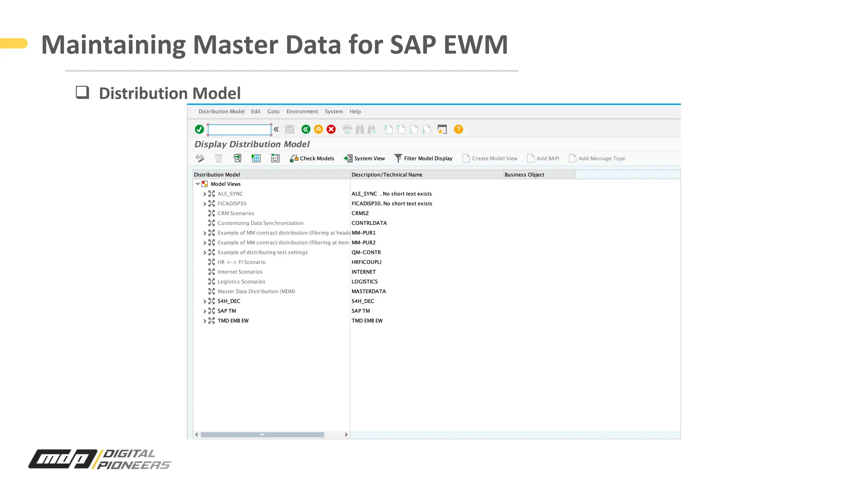The width and height of the screenshot is (868, 488).
Task: Click the Find in tree magnifier icon
Action: click(x=237, y=158)
